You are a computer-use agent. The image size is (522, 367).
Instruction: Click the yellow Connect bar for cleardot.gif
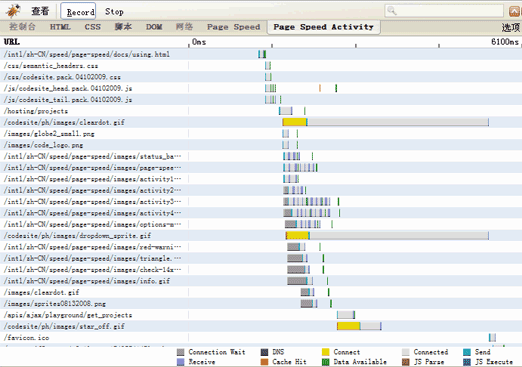[294, 122]
